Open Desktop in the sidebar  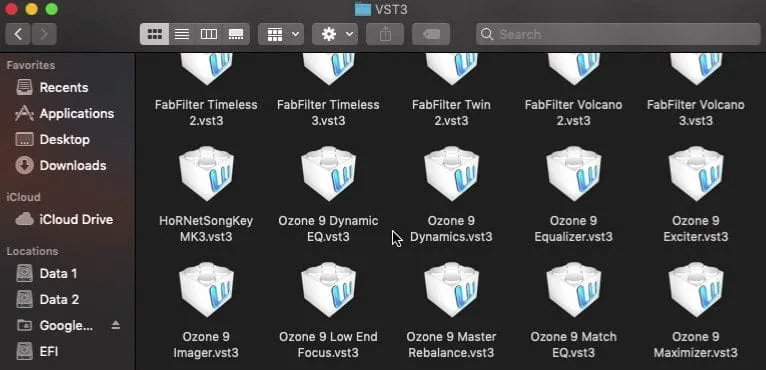[67, 139]
